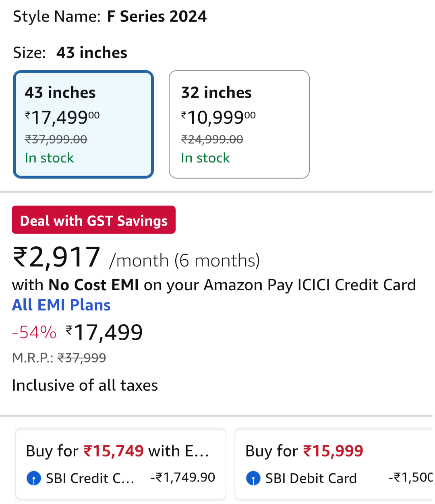Click the SBI logo beside Debit Card
Viewport: 435px width, 504px height.
point(253,478)
